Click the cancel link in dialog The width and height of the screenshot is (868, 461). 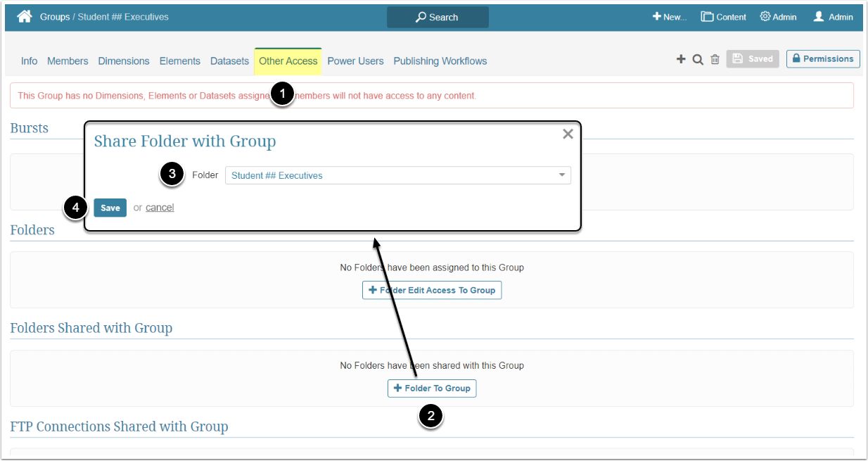click(160, 208)
